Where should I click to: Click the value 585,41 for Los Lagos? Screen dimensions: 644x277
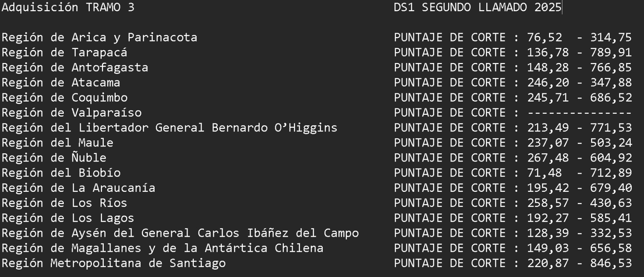[611, 218]
